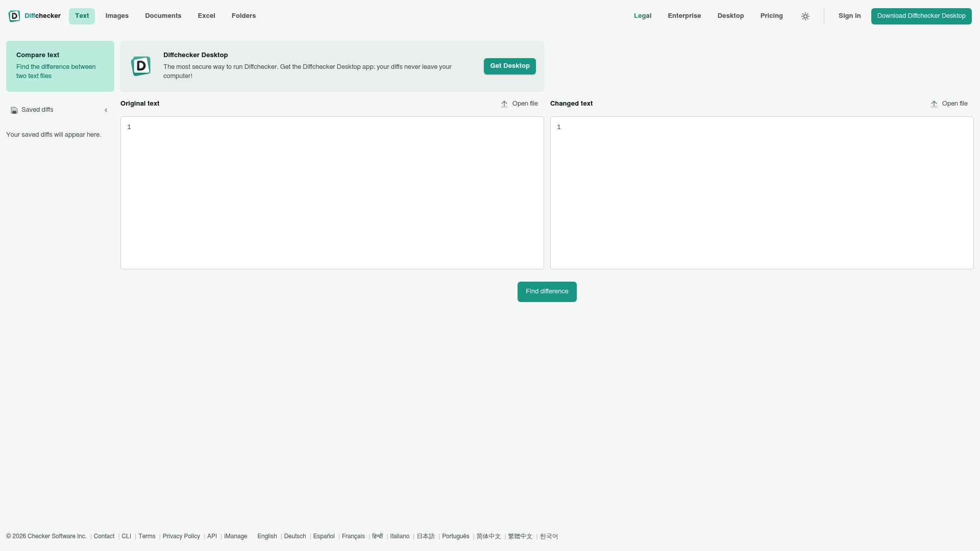The width and height of the screenshot is (980, 551).
Task: Click the Diffchecker logo icon in header
Action: 14,16
